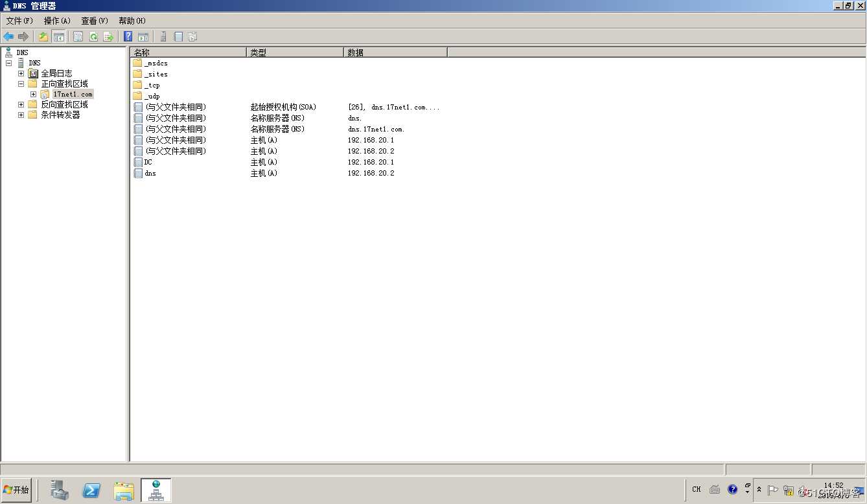
Task: Open Help from the toolbar
Action: coord(128,37)
